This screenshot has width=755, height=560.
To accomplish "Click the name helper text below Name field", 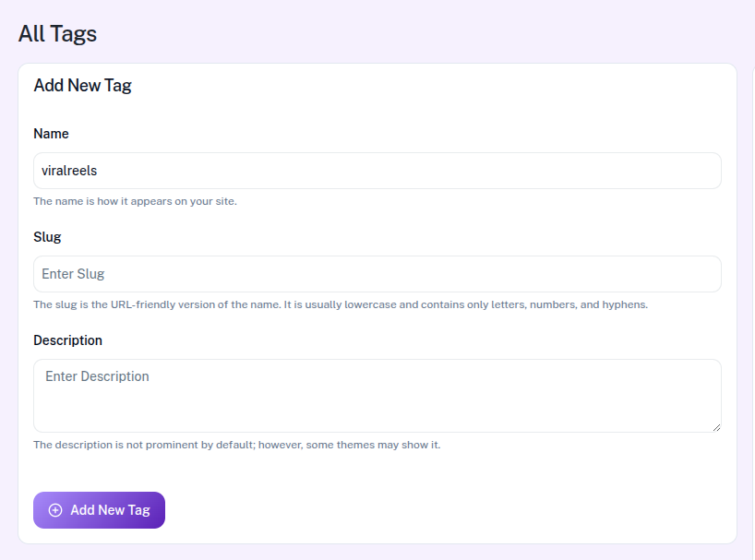I will [x=137, y=200].
